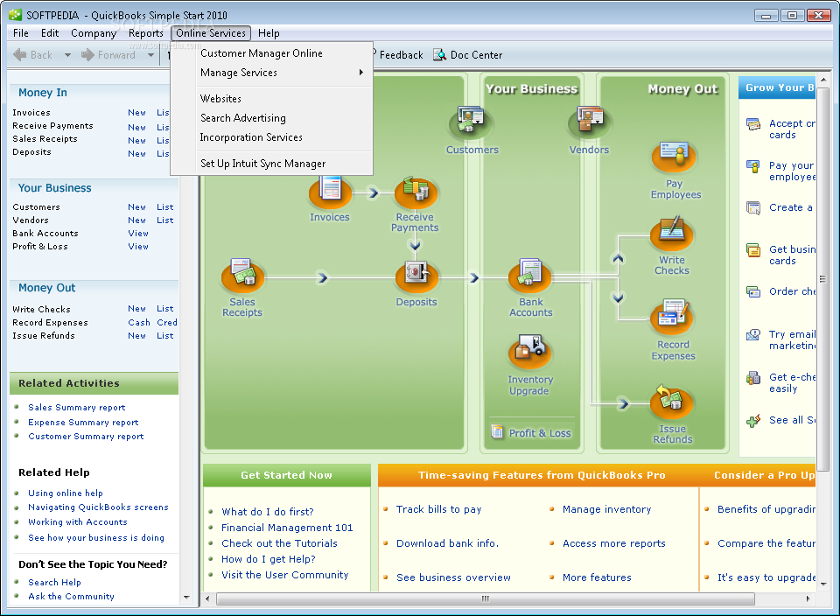Click the Accept credit cards icon
This screenshot has height=616, width=840.
pyautogui.click(x=753, y=125)
